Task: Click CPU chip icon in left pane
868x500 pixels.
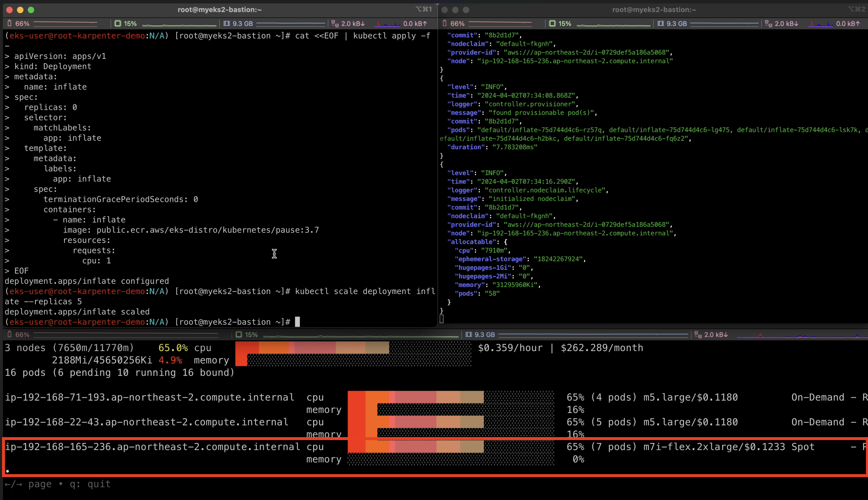Action: [x=118, y=23]
